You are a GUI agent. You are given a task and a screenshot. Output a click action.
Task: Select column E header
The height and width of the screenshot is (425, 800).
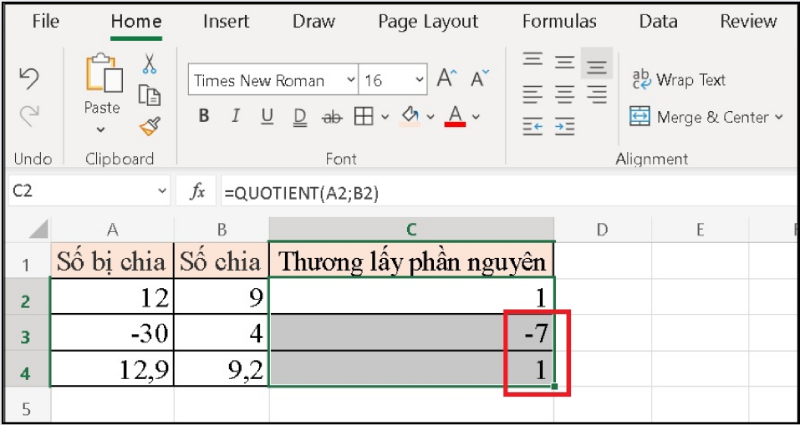(x=700, y=230)
